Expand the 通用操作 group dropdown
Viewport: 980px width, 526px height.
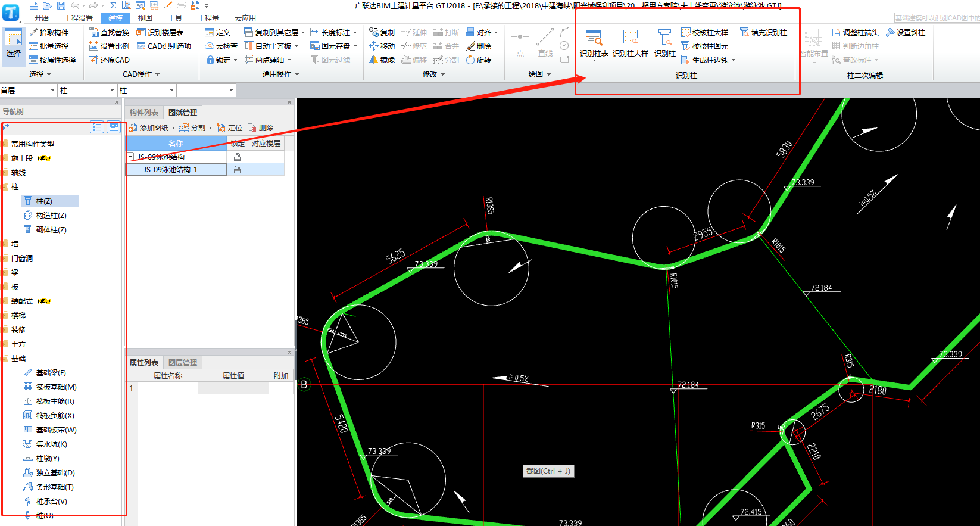tap(297, 74)
